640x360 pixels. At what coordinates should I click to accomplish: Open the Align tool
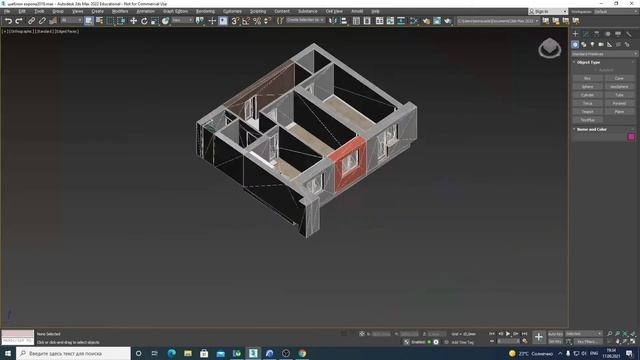click(x=344, y=21)
